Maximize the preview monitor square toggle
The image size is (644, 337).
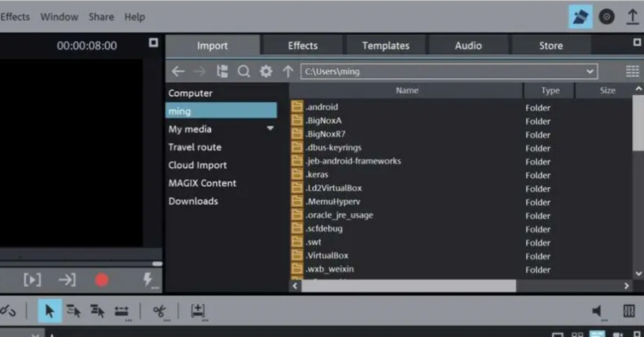153,43
